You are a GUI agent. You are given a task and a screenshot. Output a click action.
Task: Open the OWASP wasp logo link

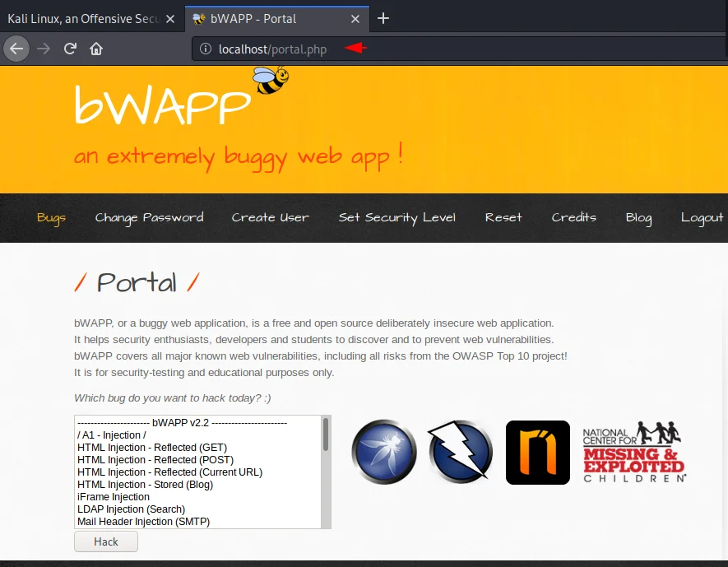tap(384, 452)
